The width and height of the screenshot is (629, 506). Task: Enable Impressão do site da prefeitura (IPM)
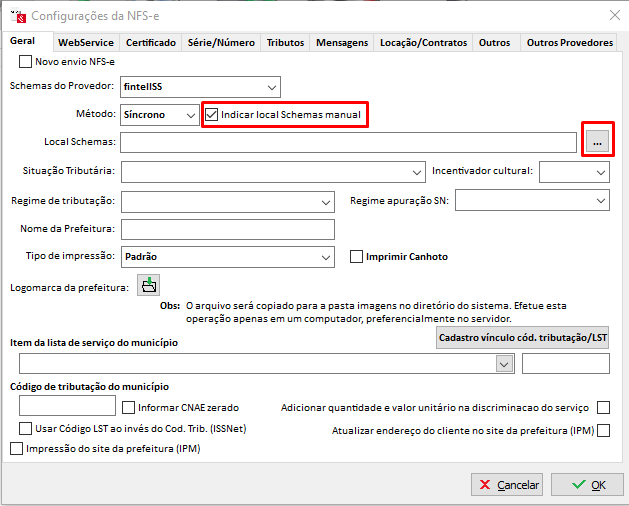click(15, 450)
